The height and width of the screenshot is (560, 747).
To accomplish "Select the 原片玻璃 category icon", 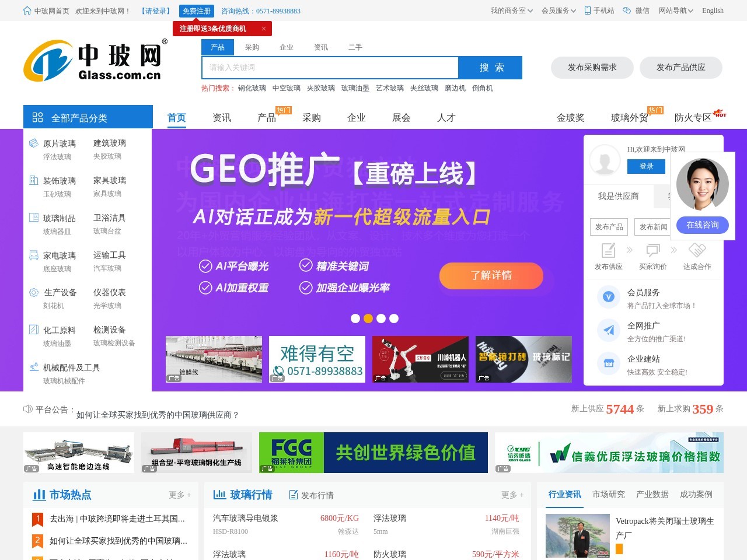I will point(33,142).
